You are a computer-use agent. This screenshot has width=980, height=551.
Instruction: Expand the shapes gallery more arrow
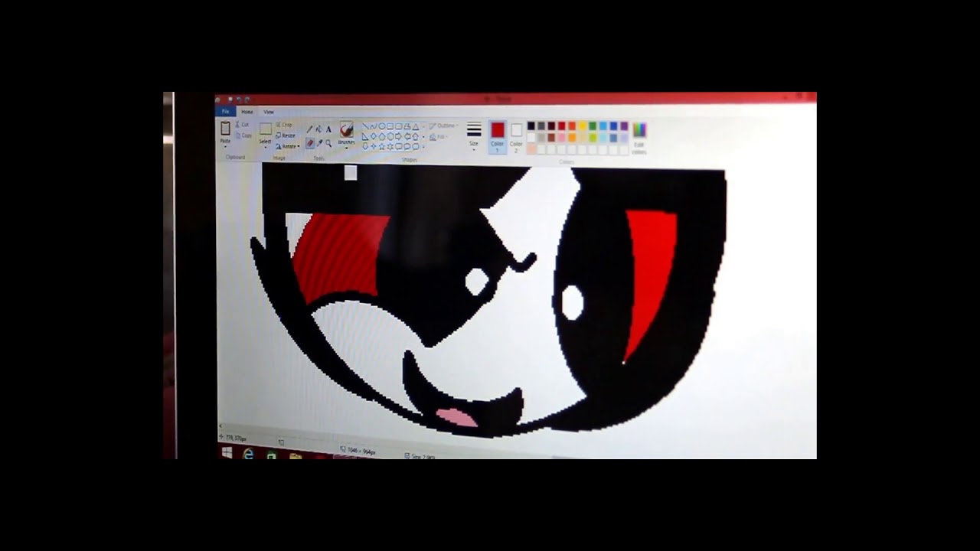point(423,147)
